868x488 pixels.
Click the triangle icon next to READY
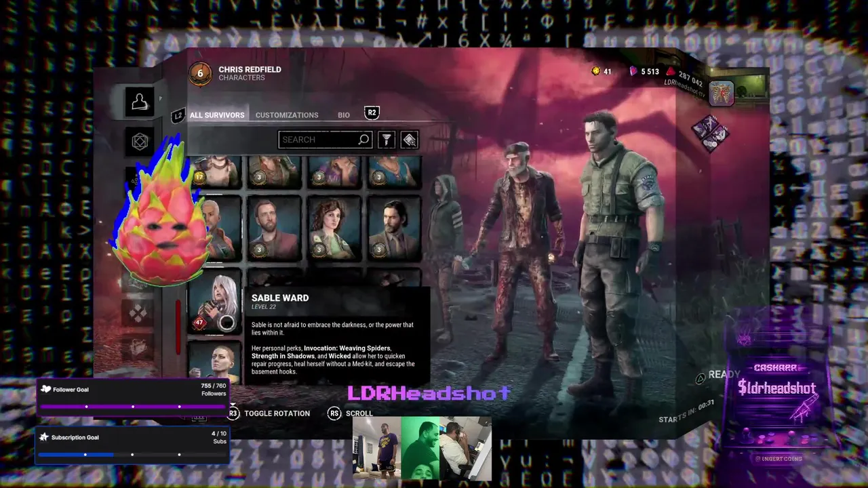pyautogui.click(x=701, y=379)
